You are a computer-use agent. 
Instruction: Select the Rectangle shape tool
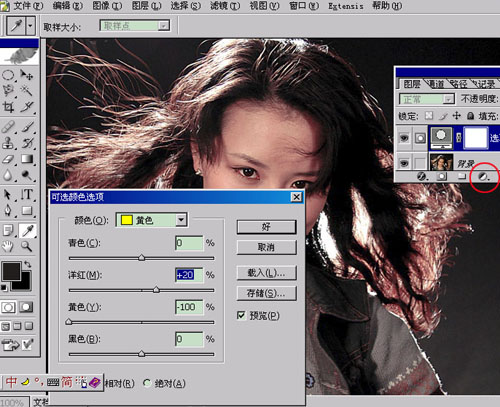point(27,211)
